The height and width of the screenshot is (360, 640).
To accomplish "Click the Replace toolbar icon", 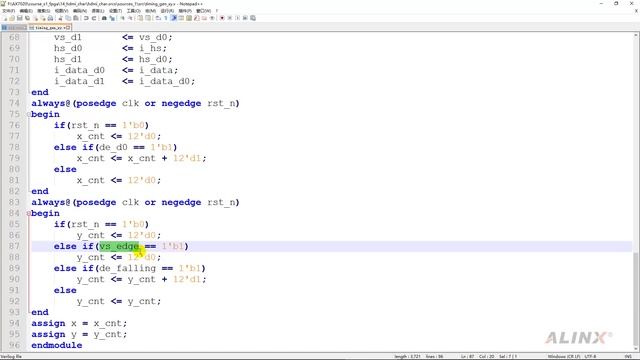I will point(112,18).
